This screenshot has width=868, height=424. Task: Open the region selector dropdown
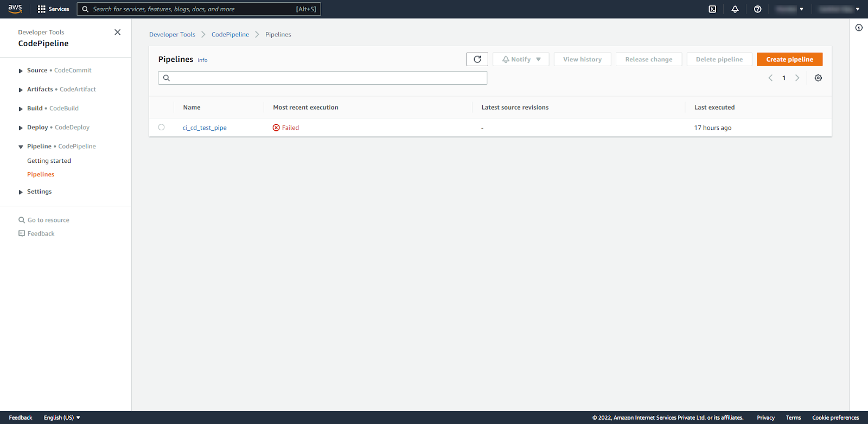pyautogui.click(x=789, y=9)
